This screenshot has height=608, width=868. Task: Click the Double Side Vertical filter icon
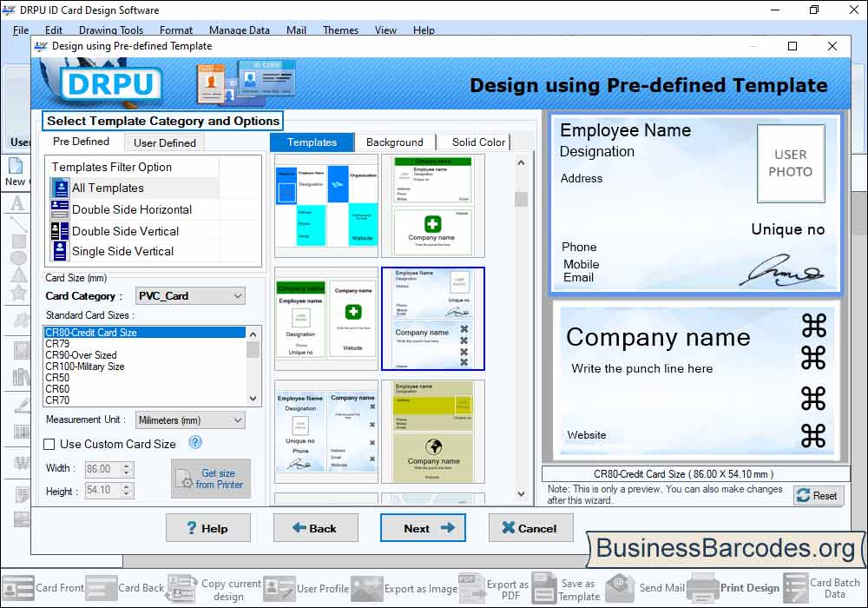point(60,231)
